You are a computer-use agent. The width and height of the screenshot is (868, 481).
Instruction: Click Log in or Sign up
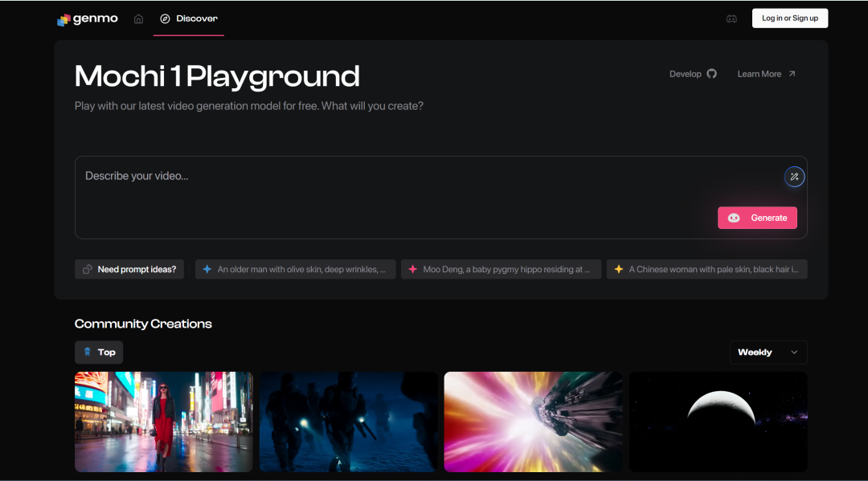790,18
